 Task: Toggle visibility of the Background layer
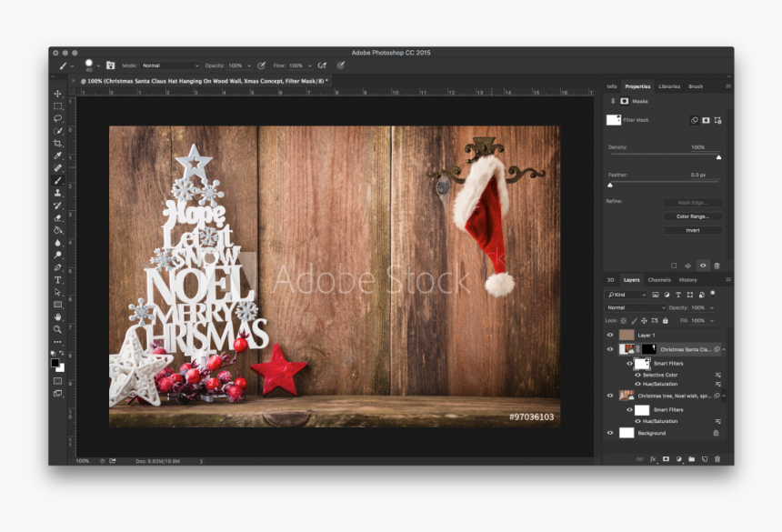pyautogui.click(x=610, y=433)
